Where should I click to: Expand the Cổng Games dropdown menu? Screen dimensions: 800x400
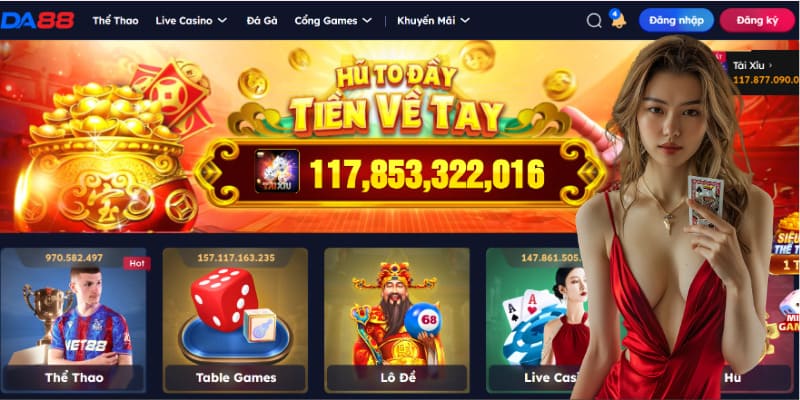(333, 21)
